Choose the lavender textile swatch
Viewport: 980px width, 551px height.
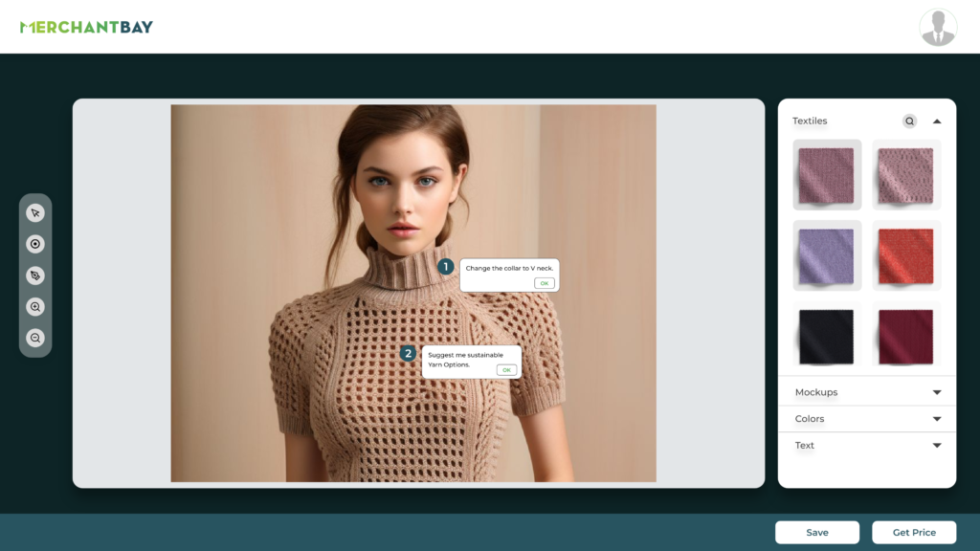click(827, 255)
